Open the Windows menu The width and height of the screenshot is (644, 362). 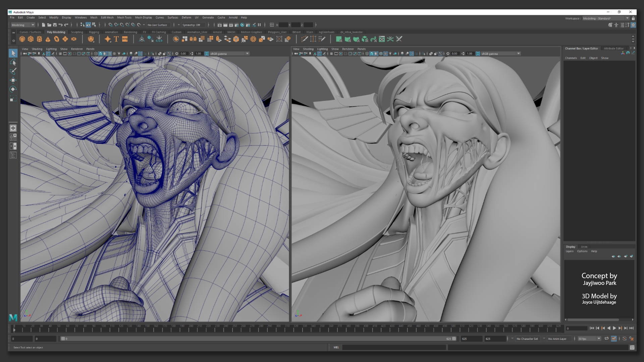click(80, 17)
